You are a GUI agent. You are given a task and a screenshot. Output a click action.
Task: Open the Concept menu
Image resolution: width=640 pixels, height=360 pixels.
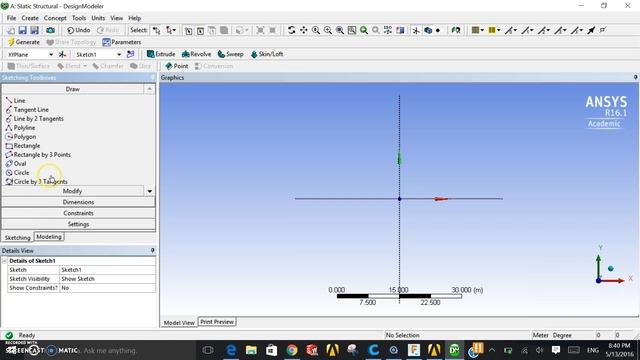pyautogui.click(x=55, y=18)
